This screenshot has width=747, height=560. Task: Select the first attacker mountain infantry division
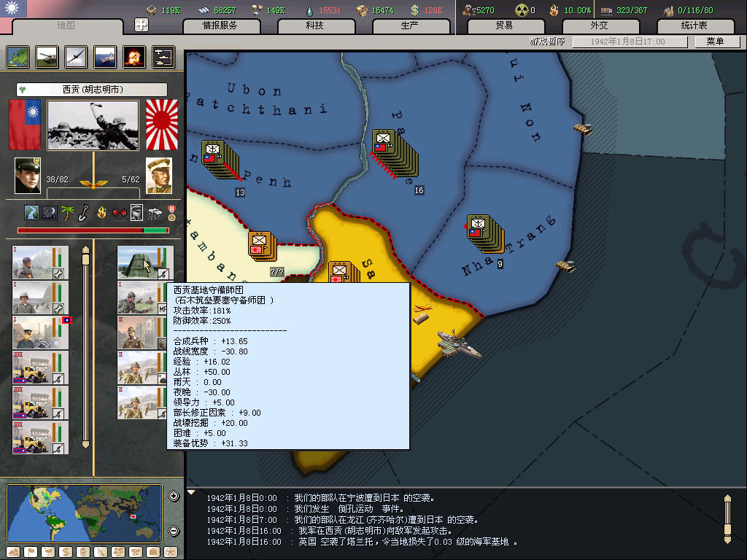point(41,262)
